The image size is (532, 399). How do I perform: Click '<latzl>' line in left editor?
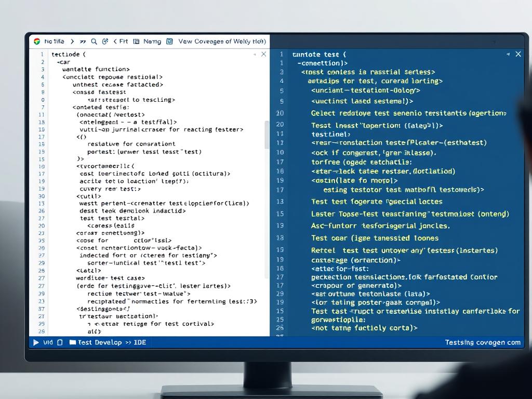88,270
